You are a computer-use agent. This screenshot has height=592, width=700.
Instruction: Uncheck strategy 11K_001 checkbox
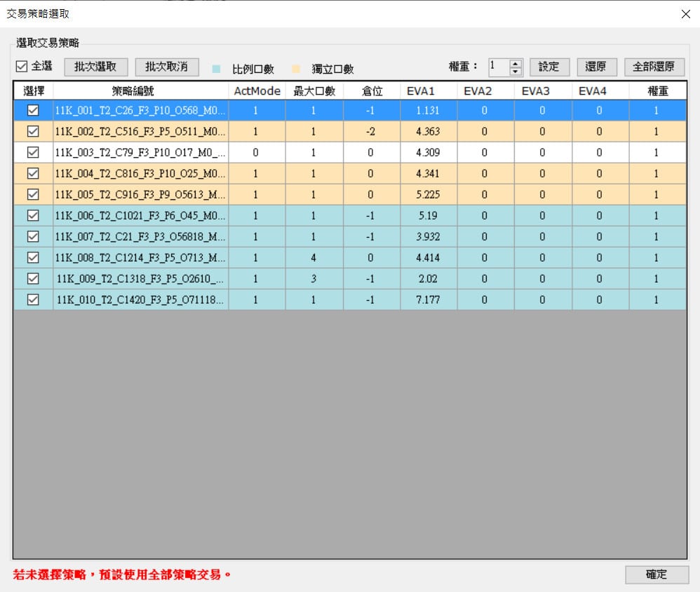pyautogui.click(x=33, y=110)
